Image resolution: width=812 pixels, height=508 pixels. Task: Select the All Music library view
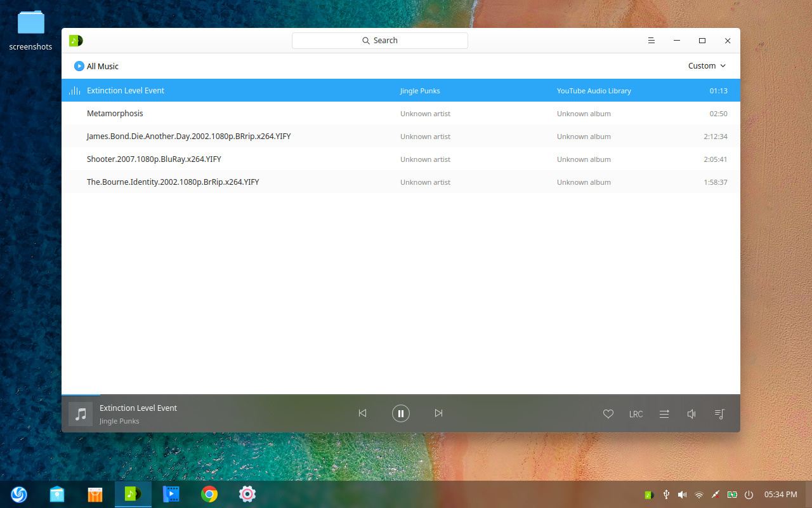point(103,65)
